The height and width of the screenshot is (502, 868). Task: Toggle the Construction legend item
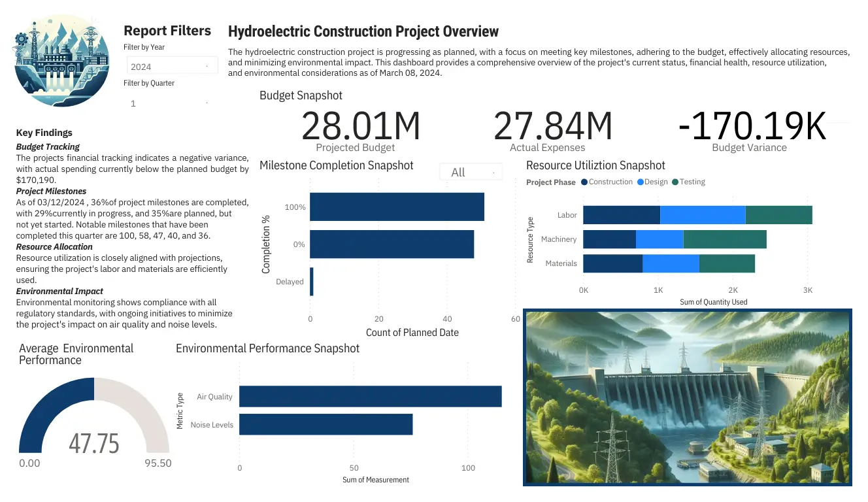pos(607,182)
